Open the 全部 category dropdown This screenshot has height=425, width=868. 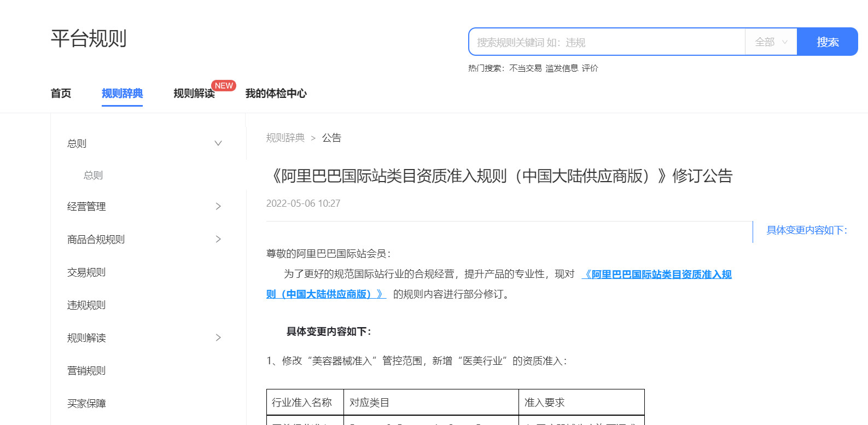pos(771,42)
